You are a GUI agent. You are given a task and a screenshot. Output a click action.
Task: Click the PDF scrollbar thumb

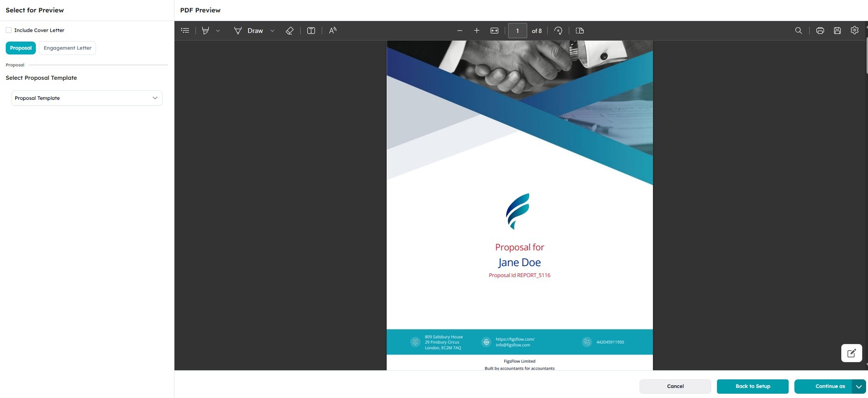[x=867, y=56]
